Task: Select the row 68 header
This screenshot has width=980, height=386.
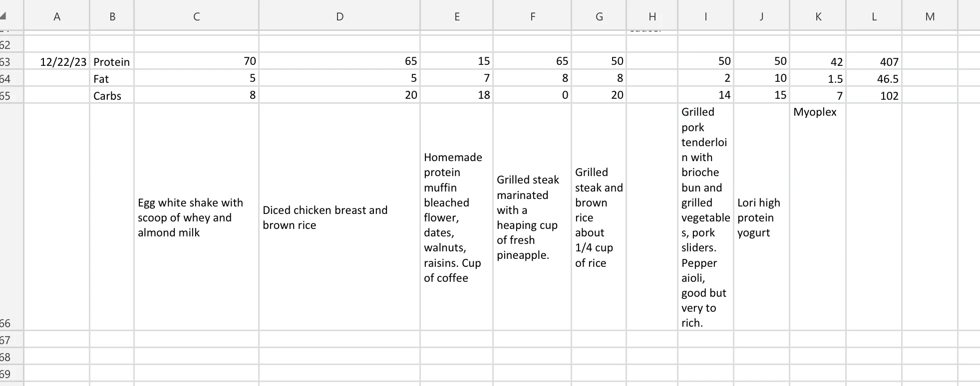Action: (x=6, y=357)
